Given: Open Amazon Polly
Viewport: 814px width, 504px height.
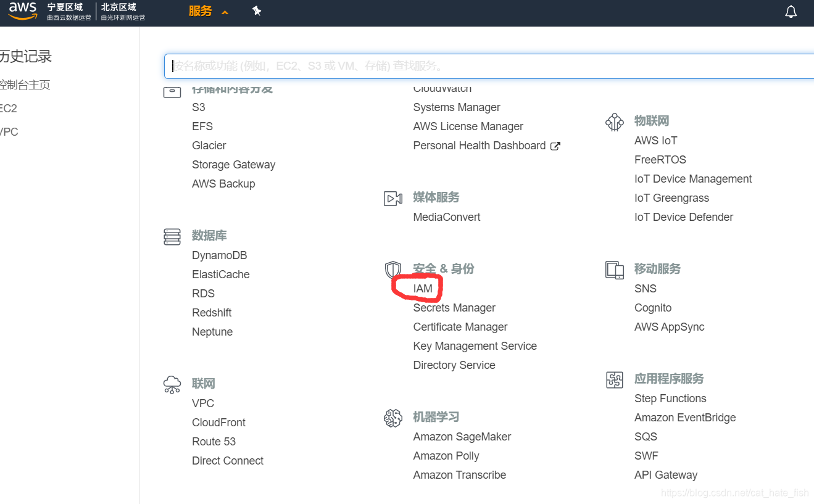Looking at the screenshot, I should [446, 456].
